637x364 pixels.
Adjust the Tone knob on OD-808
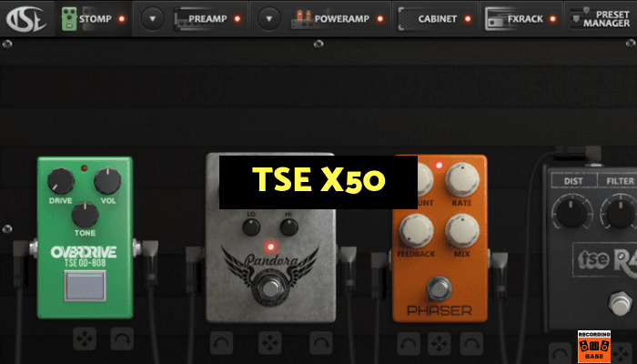pyautogui.click(x=85, y=216)
